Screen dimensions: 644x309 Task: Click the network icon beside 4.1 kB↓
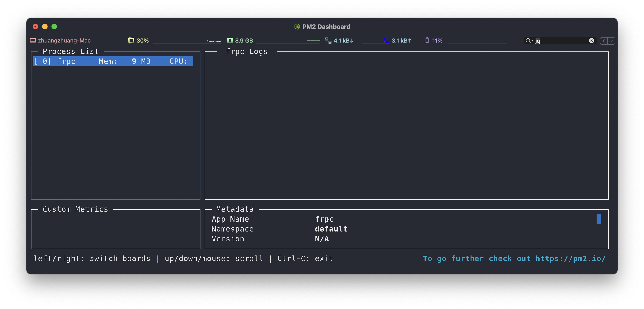tap(328, 41)
